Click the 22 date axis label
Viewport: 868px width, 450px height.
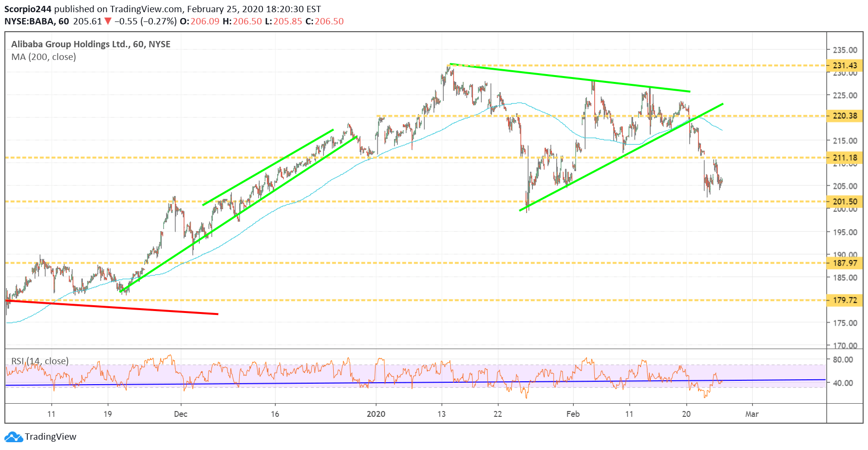coord(498,414)
